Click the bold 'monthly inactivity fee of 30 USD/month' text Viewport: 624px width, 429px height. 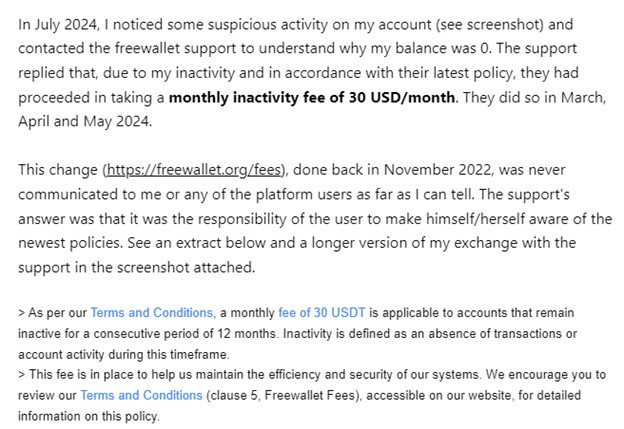click(312, 98)
